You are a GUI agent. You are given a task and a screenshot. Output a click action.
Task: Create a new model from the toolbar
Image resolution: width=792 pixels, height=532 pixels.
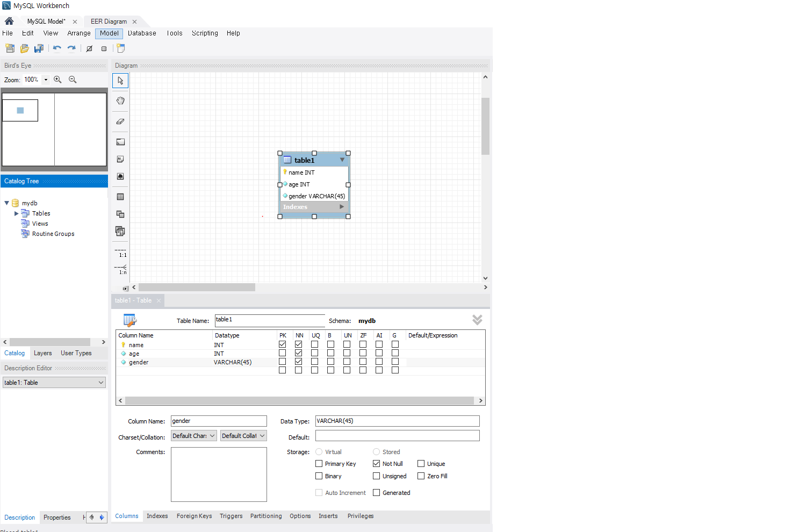click(10, 48)
